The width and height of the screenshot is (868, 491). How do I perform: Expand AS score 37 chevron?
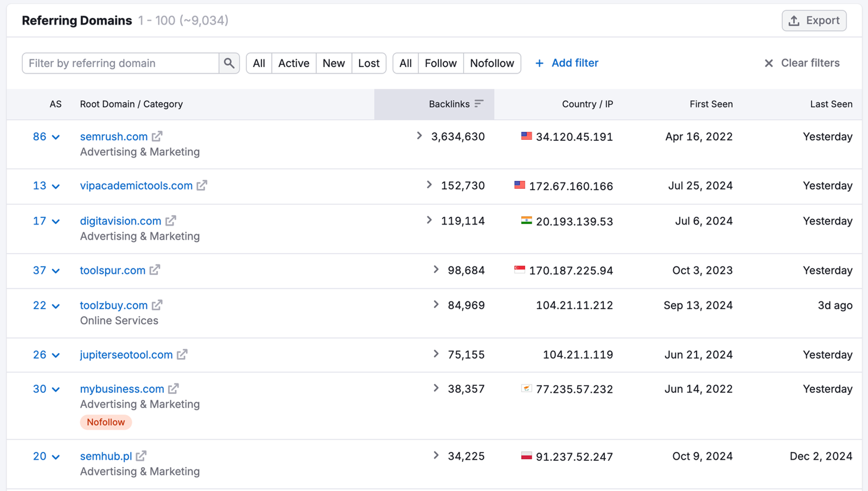tap(56, 271)
